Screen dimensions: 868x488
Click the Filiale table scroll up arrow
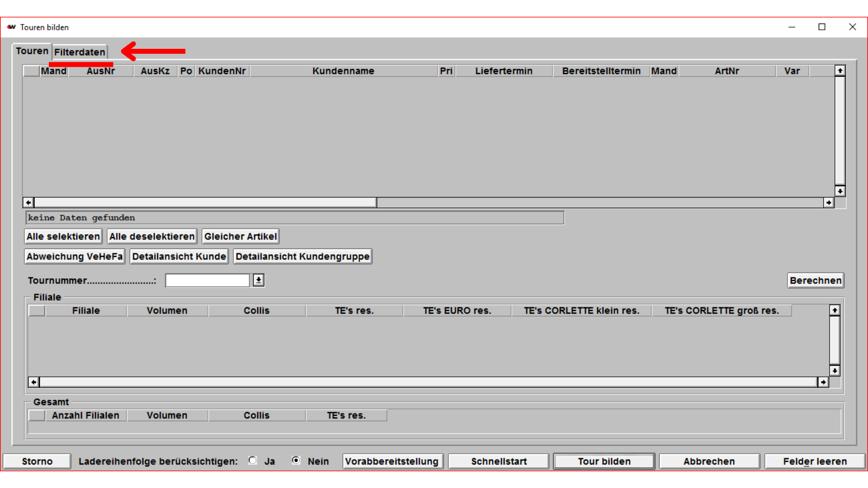[835, 310]
